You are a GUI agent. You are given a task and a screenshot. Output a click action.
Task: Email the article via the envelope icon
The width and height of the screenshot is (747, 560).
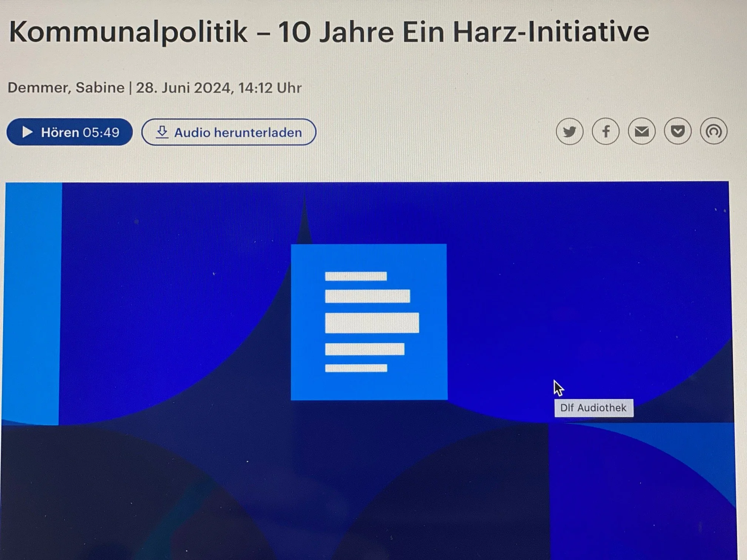tap(641, 132)
